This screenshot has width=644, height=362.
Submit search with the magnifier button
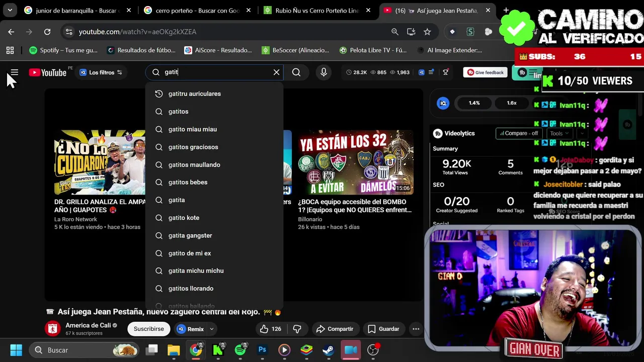[x=296, y=72]
